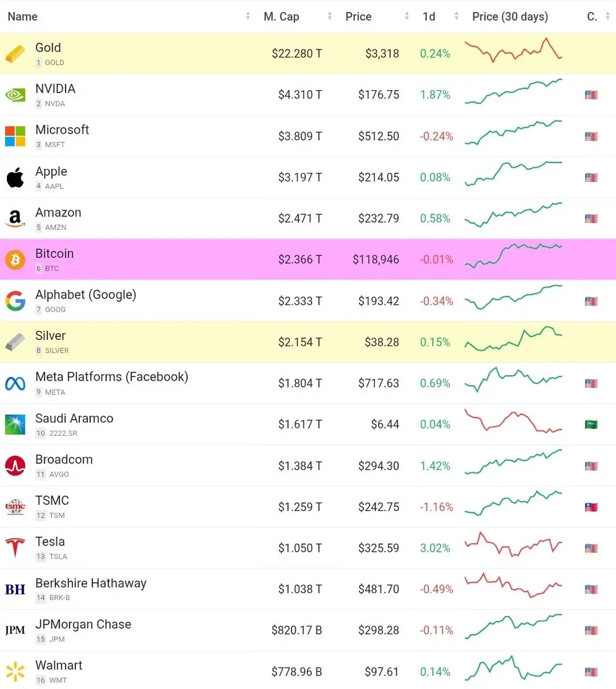Click the TSMC logo icon
Screen dimensions: 616x689
(16, 507)
